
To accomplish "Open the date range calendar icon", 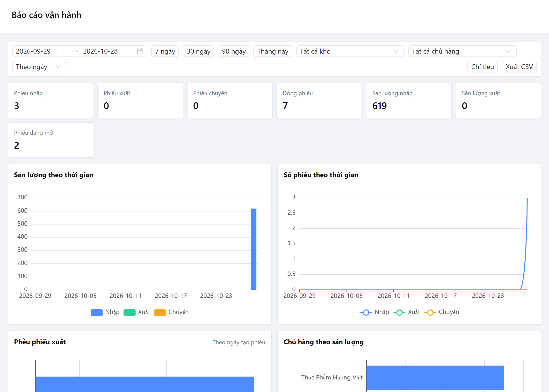I will 140,51.
